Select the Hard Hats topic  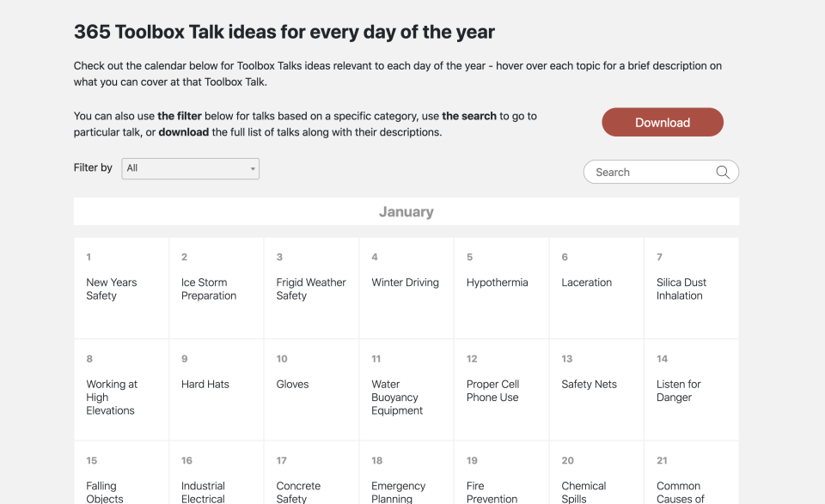tap(205, 384)
